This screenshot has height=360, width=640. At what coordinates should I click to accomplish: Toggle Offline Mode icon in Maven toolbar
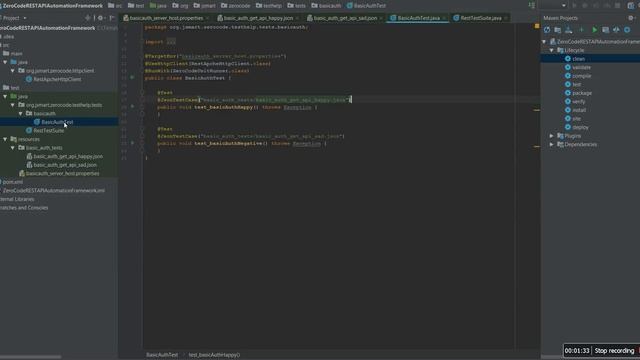pos(616,30)
